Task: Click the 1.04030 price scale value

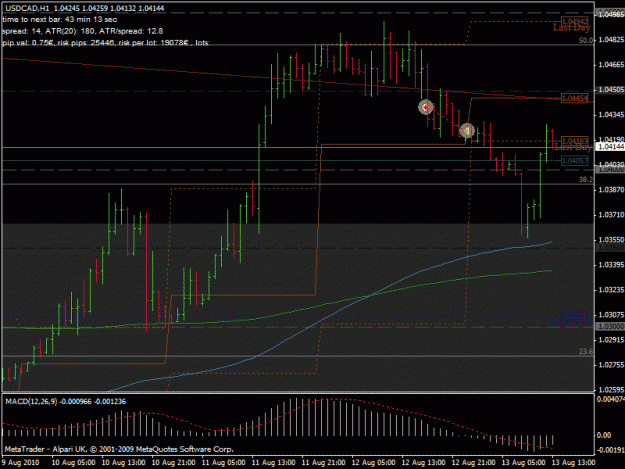Action: 611,165
